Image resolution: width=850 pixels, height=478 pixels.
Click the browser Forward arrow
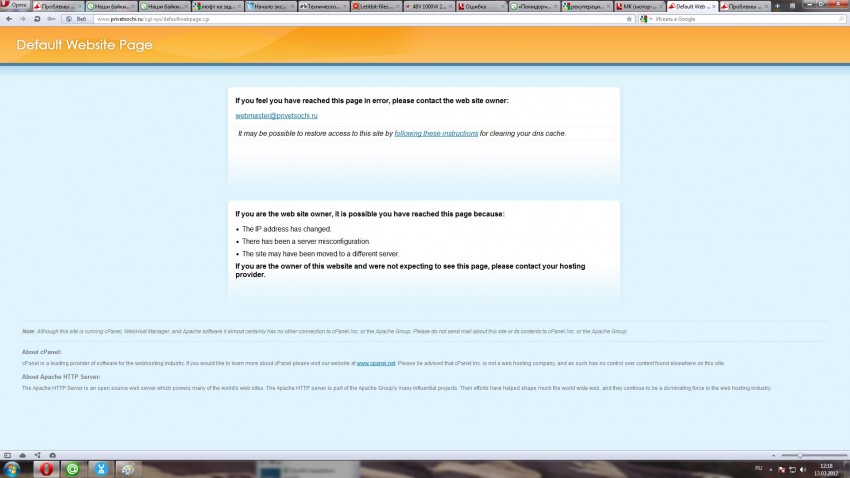coord(22,19)
